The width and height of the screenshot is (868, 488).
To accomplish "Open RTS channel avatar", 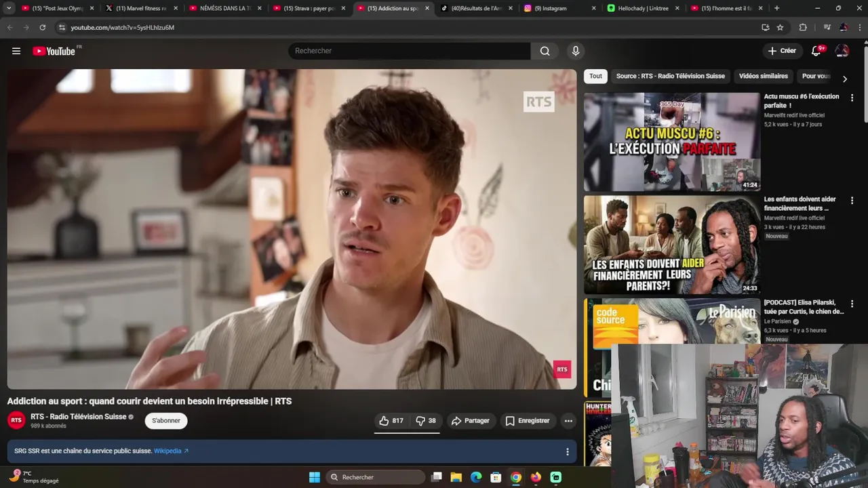I will pyautogui.click(x=16, y=420).
